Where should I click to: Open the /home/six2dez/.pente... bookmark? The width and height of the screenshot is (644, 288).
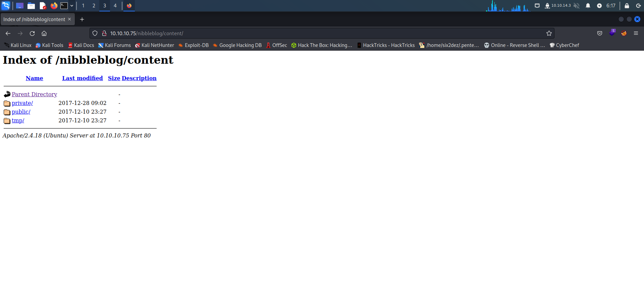(449, 45)
